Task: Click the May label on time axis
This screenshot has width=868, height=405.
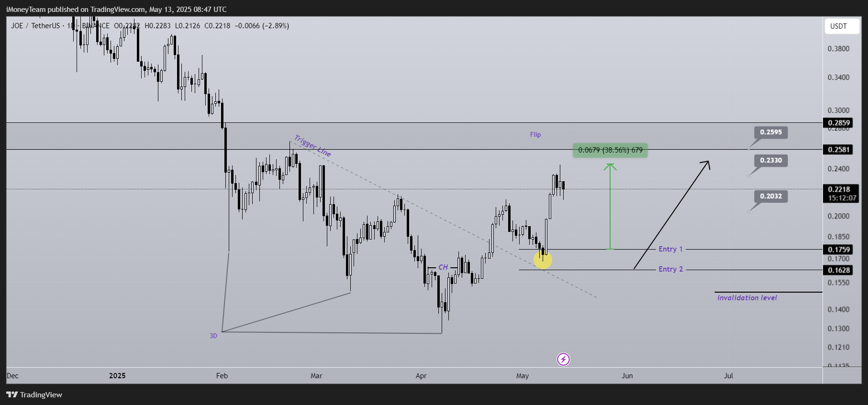Action: [523, 376]
